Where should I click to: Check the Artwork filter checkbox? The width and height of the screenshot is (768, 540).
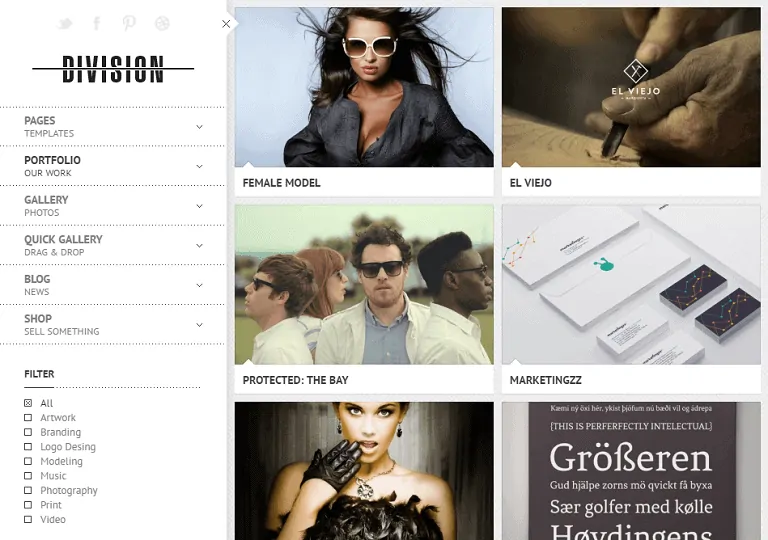(28, 417)
